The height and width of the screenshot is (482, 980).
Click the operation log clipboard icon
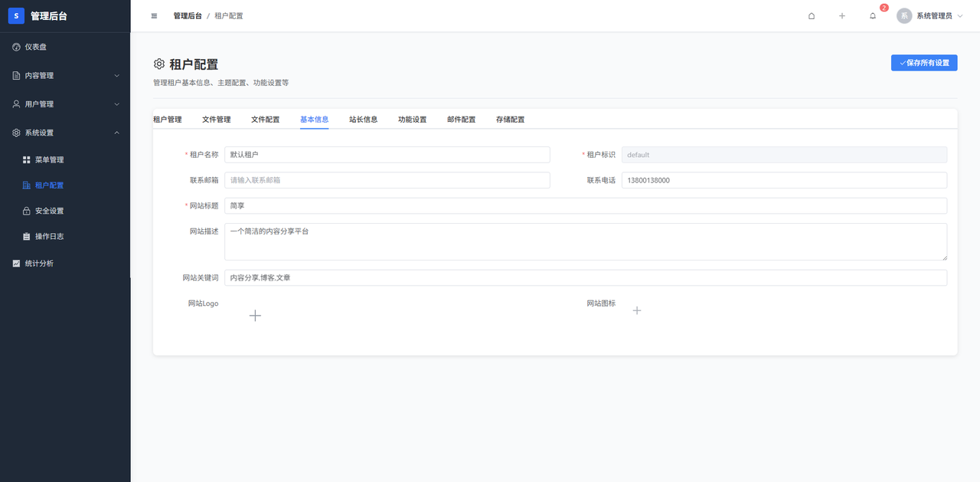pyautogui.click(x=27, y=236)
